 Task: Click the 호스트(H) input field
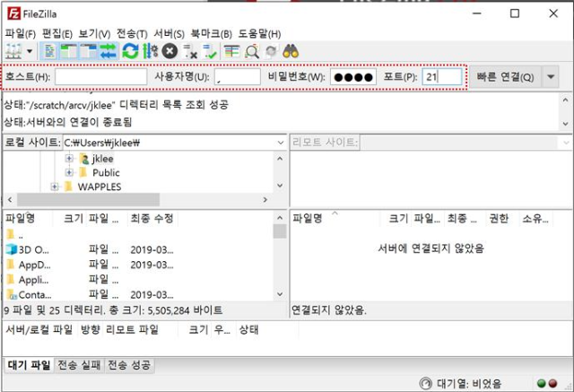pos(101,77)
